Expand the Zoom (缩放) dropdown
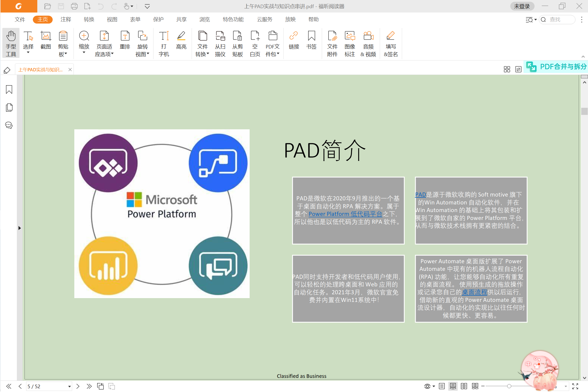Viewport: 588px width, 392px height. click(84, 53)
